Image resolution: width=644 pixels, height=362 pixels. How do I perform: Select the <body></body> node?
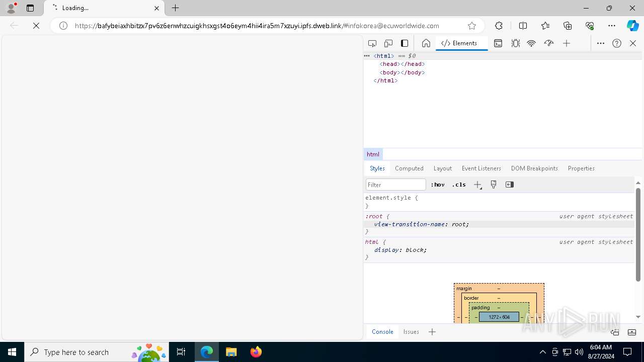pyautogui.click(x=403, y=72)
